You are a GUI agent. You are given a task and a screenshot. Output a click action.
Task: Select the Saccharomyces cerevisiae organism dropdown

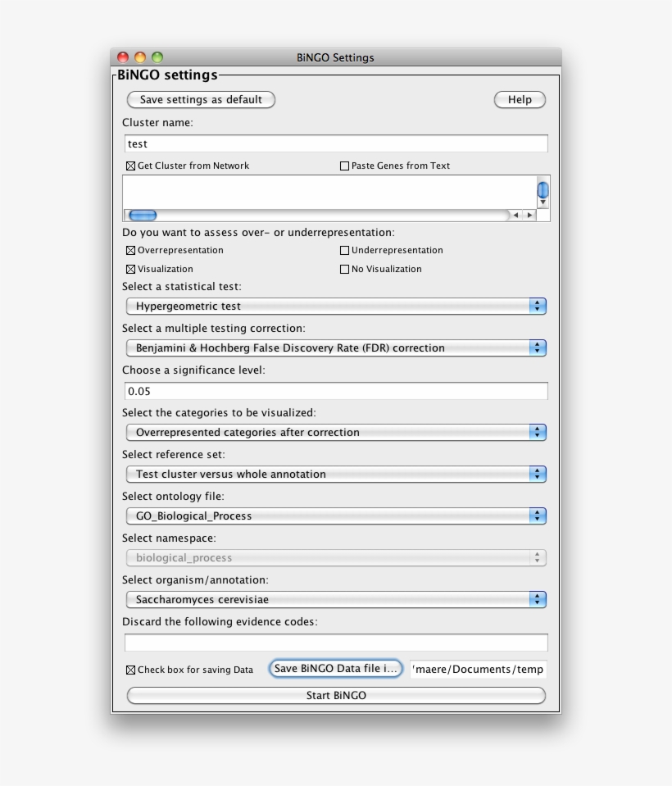(336, 599)
